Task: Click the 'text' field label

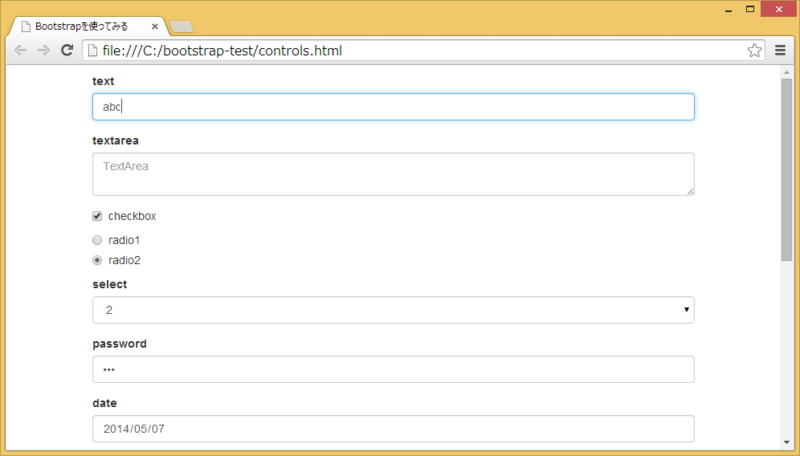Action: (103, 81)
